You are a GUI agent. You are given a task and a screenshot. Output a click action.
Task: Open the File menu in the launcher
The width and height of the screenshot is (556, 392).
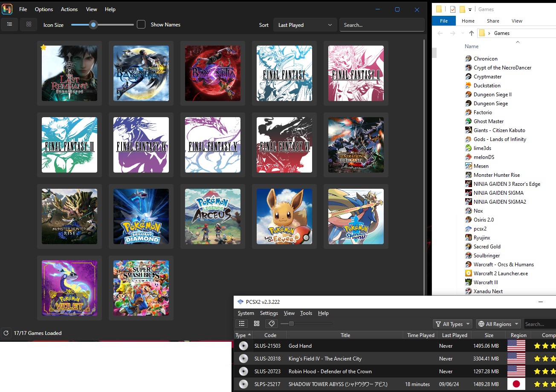(23, 9)
